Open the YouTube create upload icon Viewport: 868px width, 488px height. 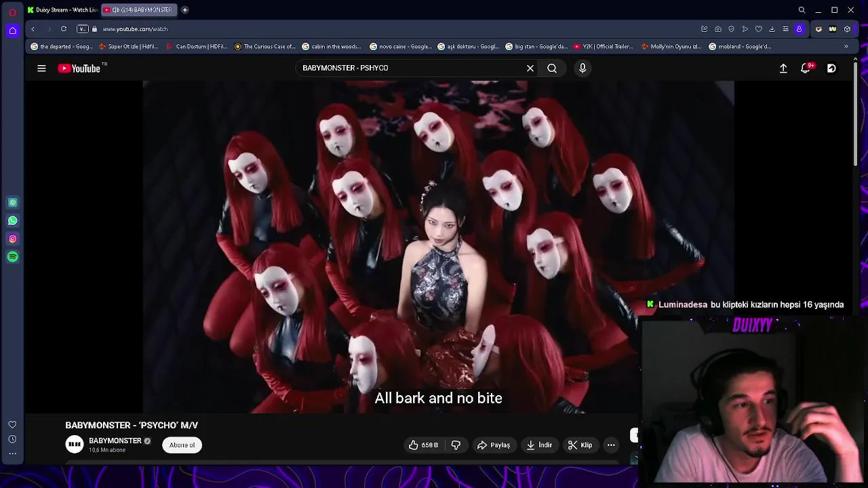click(x=783, y=68)
